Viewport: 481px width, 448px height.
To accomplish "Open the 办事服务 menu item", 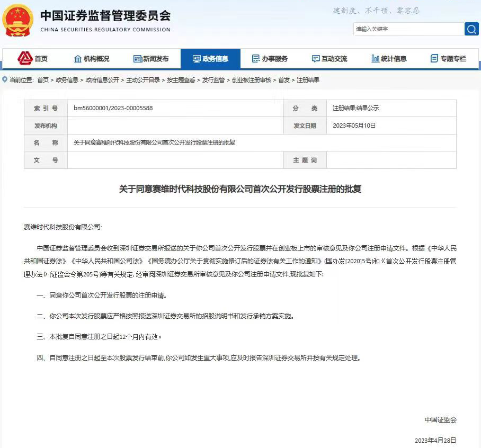I will coord(270,59).
